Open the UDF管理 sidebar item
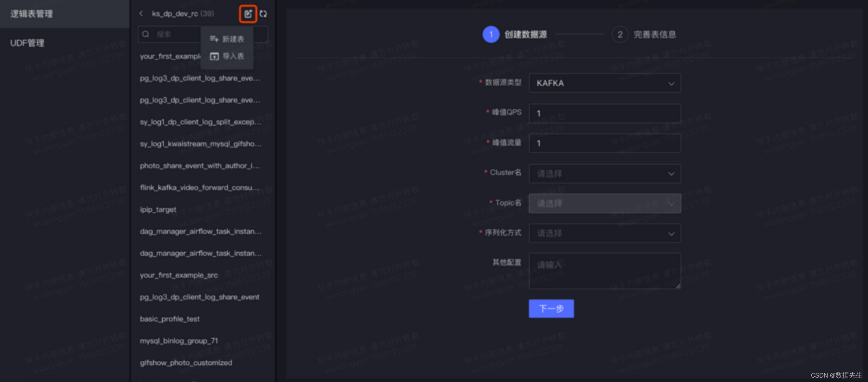 [x=27, y=43]
